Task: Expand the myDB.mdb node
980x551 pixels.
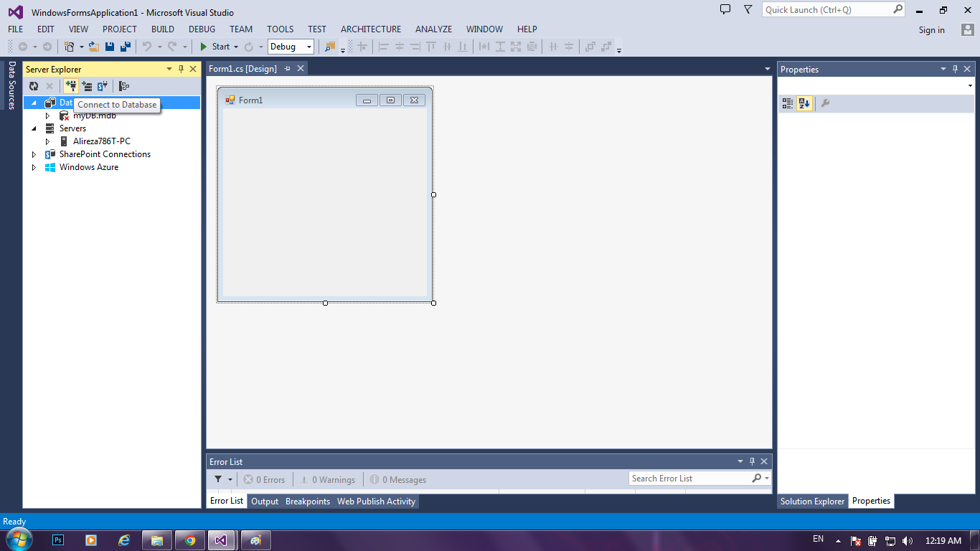Action: pos(47,116)
